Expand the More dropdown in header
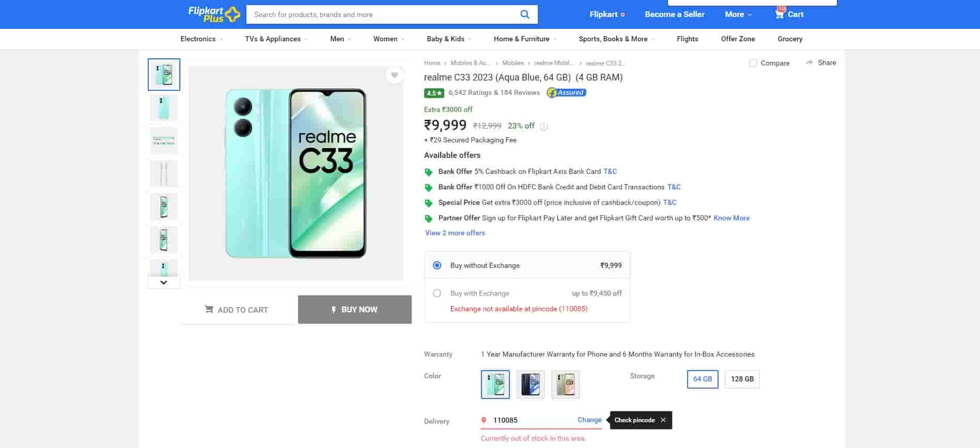This screenshot has height=448, width=980. tap(738, 14)
